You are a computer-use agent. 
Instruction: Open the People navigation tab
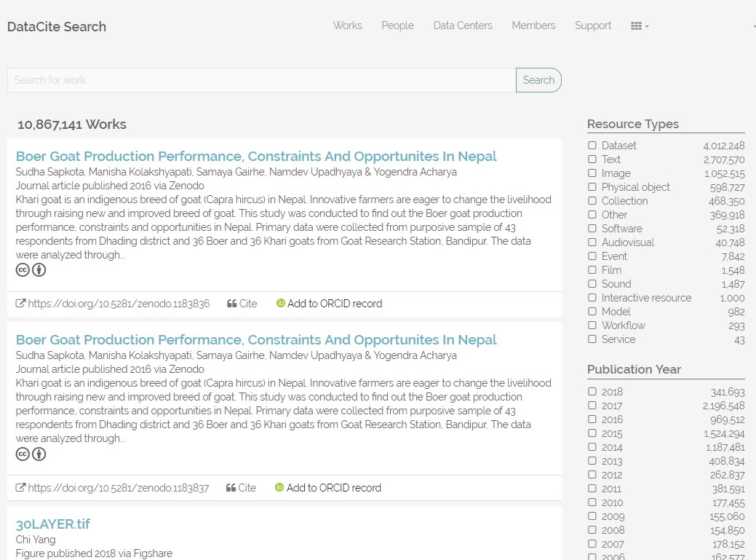(x=398, y=25)
